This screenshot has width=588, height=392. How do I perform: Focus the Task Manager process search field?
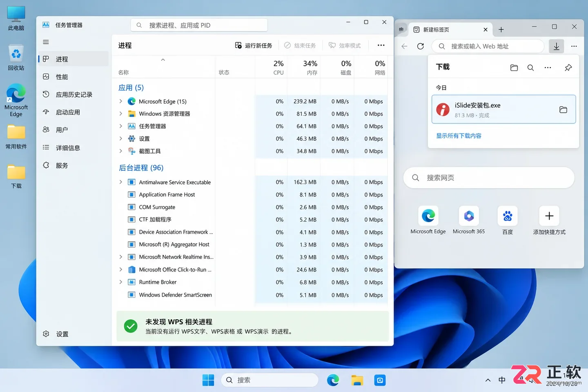(199, 25)
